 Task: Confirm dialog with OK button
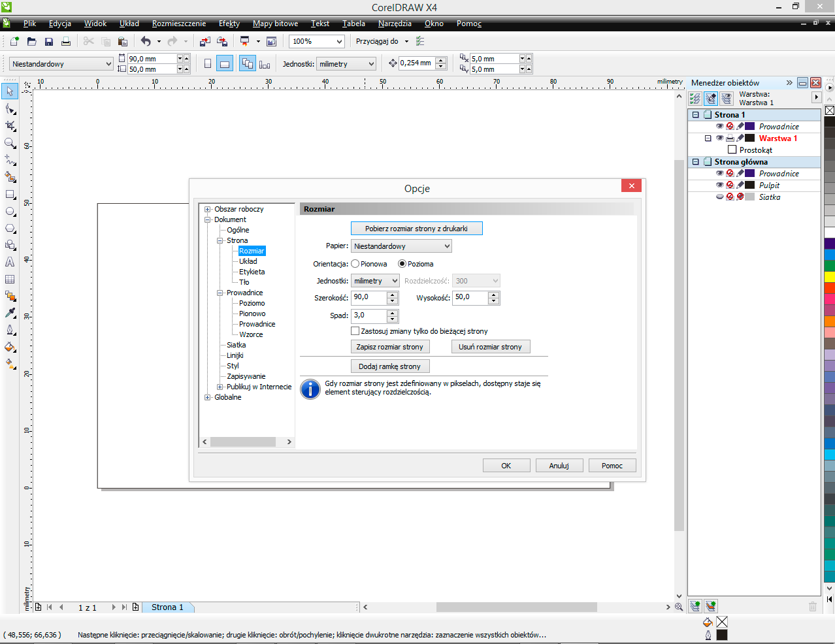click(506, 466)
